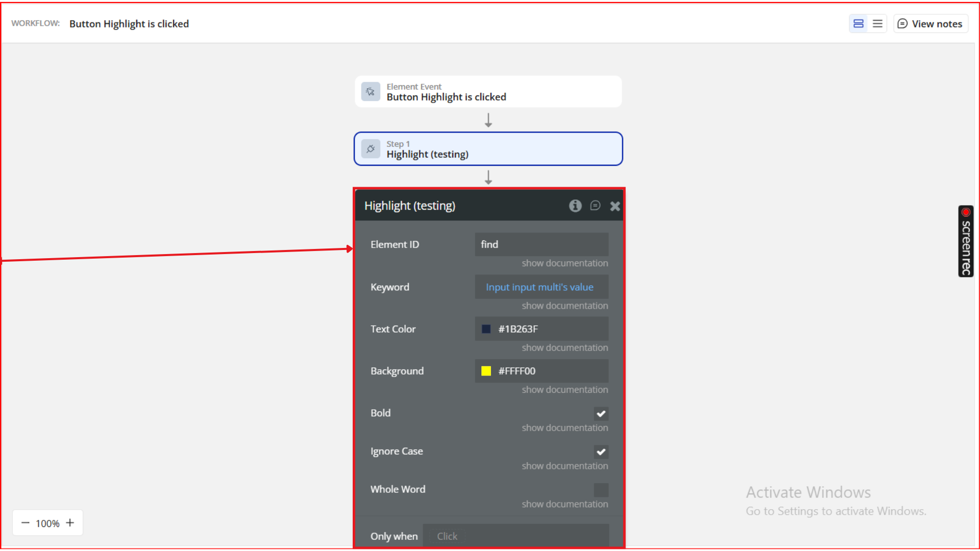Click the info icon in Highlight panel header
The width and height of the screenshot is (980, 551).
click(575, 206)
